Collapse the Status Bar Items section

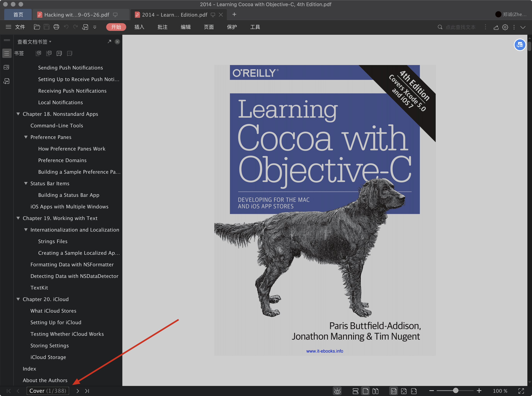click(x=26, y=183)
